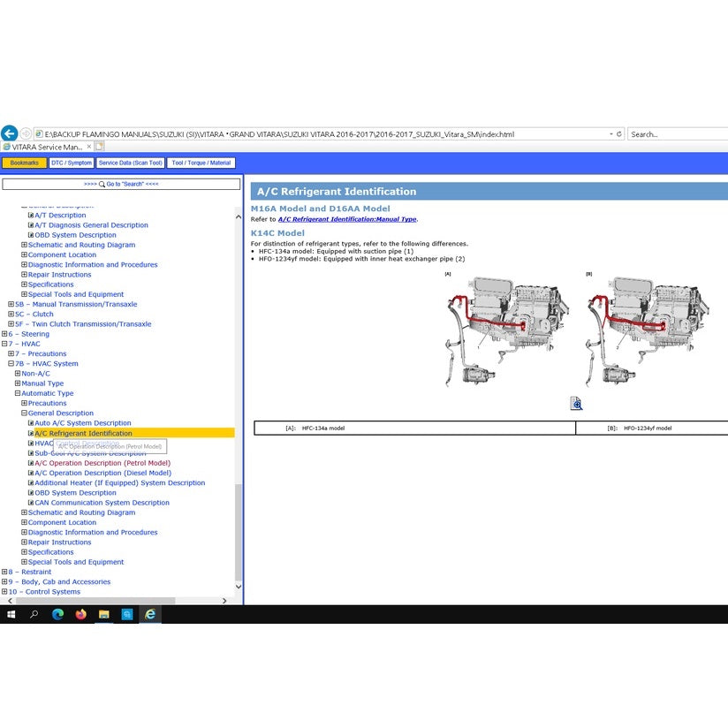Click the Internet Explorer taskbar icon
This screenshot has height=728, width=728.
coord(150,615)
